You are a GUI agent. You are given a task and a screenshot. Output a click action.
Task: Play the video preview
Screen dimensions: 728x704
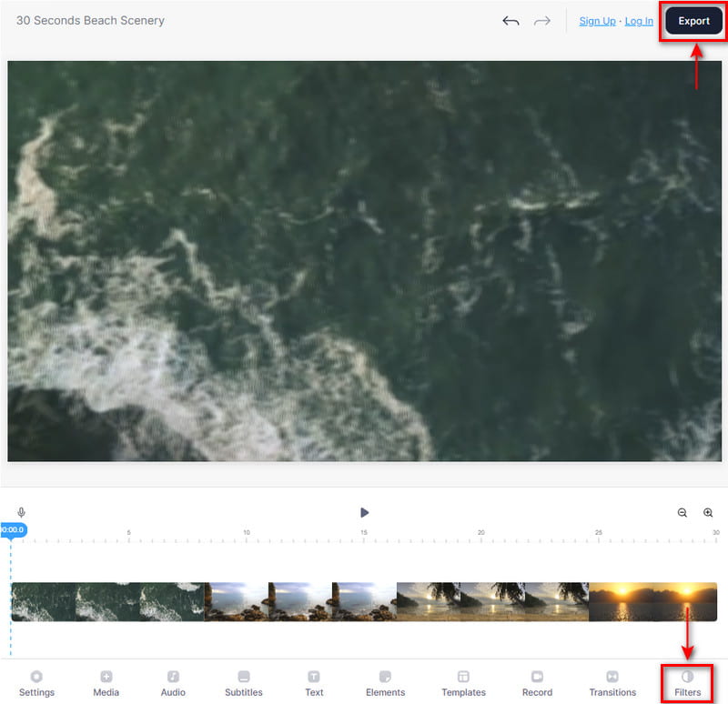point(364,512)
